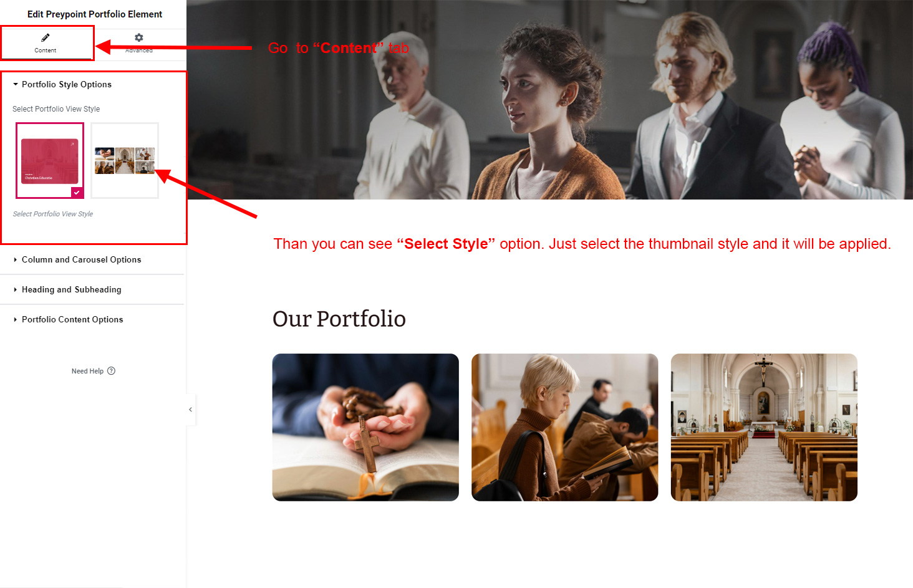Image resolution: width=913 pixels, height=588 pixels.
Task: Click the Need Help question mark icon
Action: [x=111, y=370]
